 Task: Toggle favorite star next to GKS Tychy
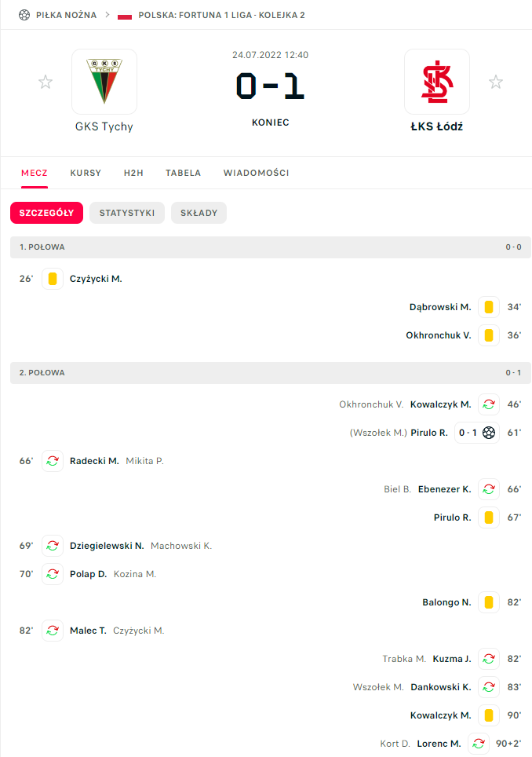coord(46,82)
